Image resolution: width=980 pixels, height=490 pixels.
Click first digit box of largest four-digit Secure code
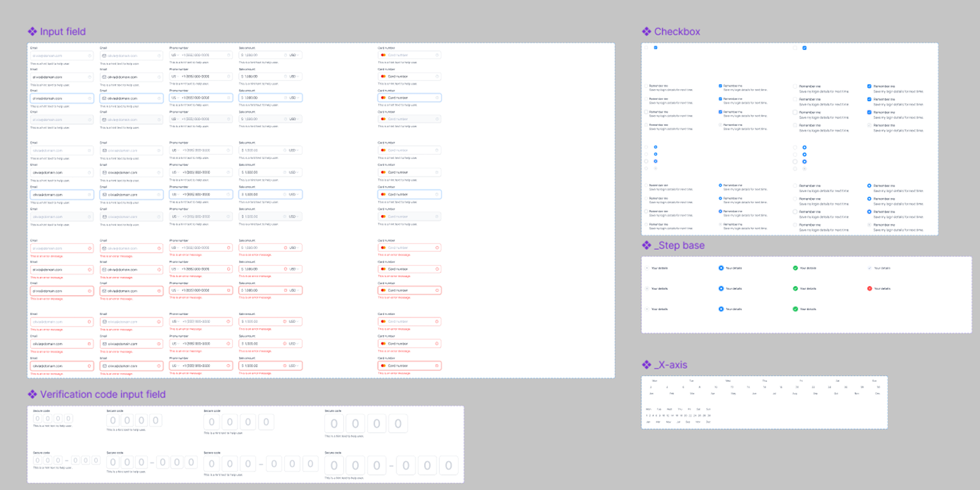coord(333,424)
